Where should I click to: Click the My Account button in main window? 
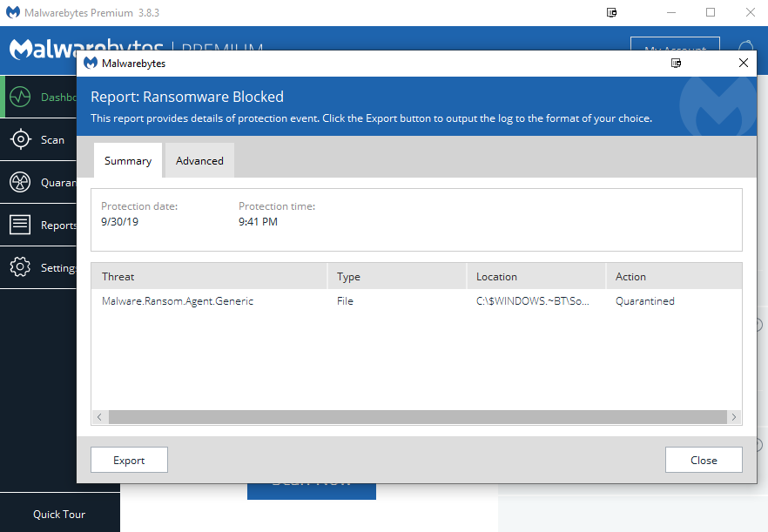pyautogui.click(x=675, y=44)
